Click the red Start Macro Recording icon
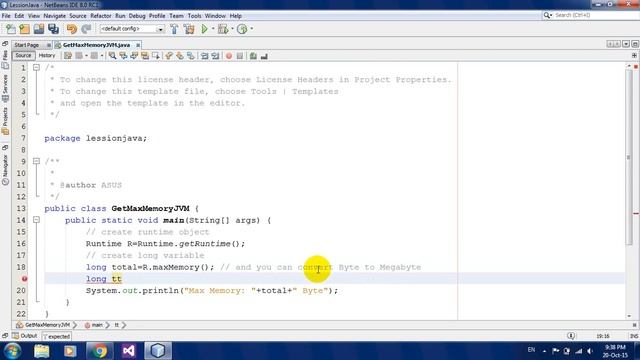This screenshot has width=640, height=360. (x=229, y=56)
